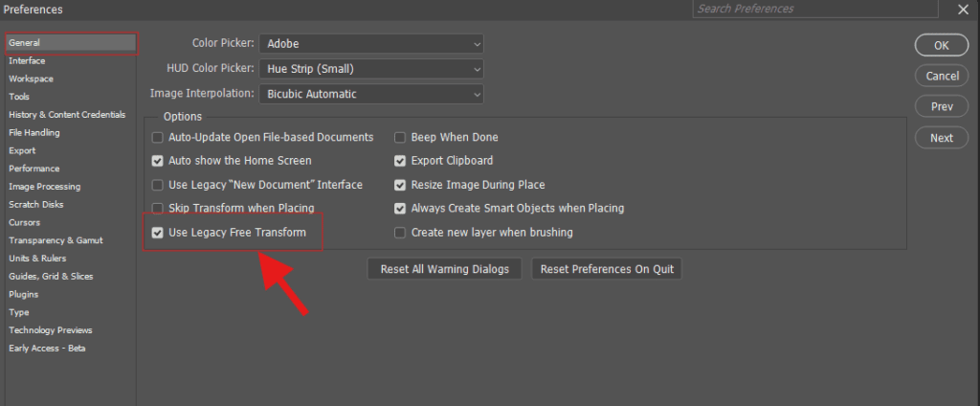Uncheck Export Clipboard option
Screen dimensions: 980x406
[x=401, y=161]
